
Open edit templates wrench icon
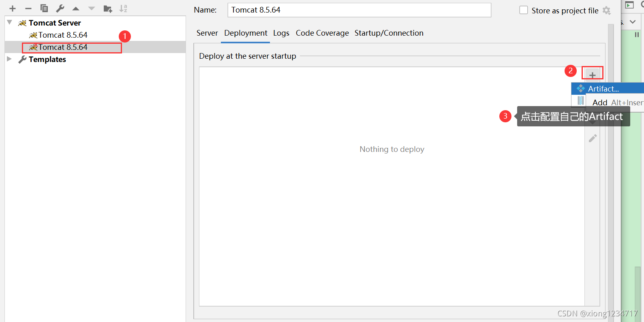60,9
